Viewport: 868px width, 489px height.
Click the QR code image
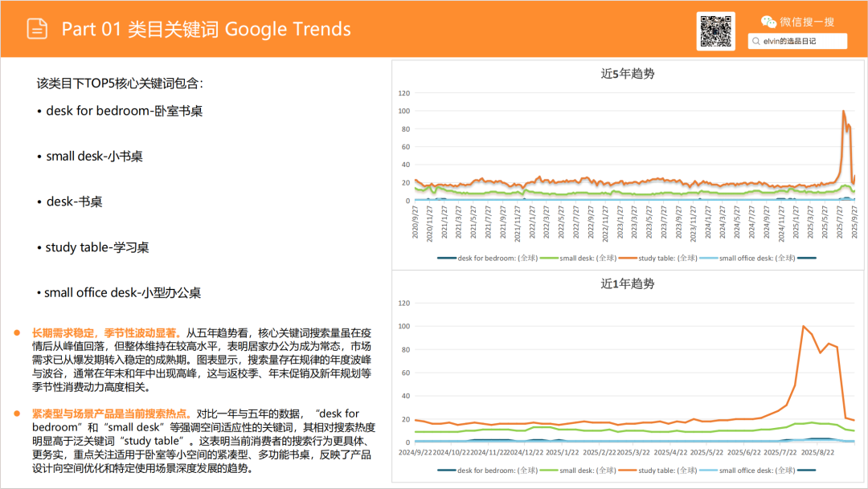[715, 31]
